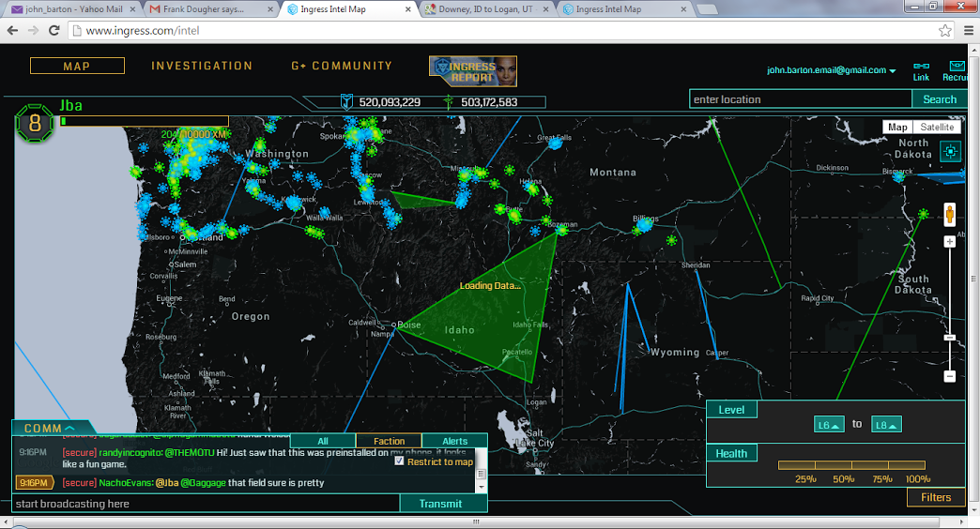
Task: Click the Ingress Report banner
Action: click(x=473, y=71)
